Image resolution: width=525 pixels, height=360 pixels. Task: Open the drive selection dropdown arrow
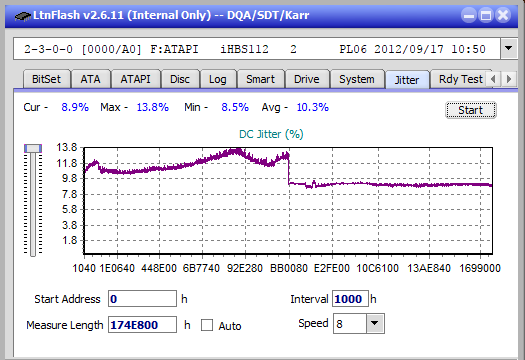pos(509,49)
